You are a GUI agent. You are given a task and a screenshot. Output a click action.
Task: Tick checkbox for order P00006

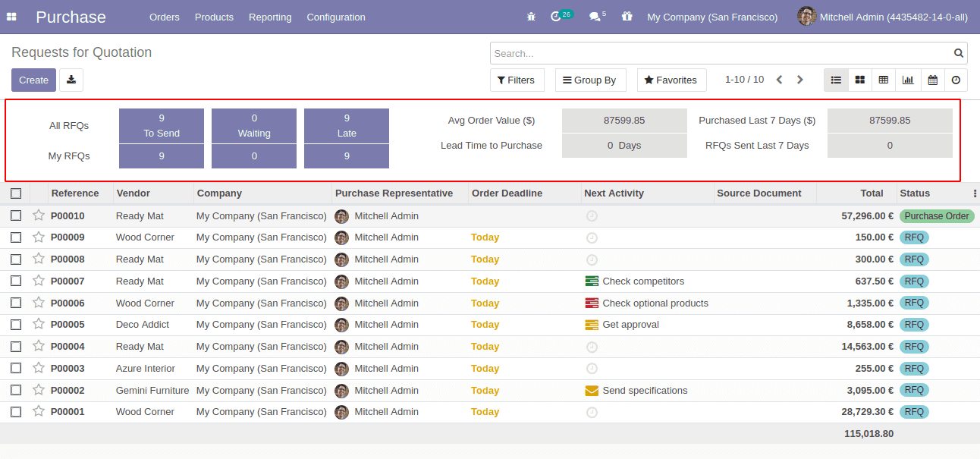[x=16, y=303]
